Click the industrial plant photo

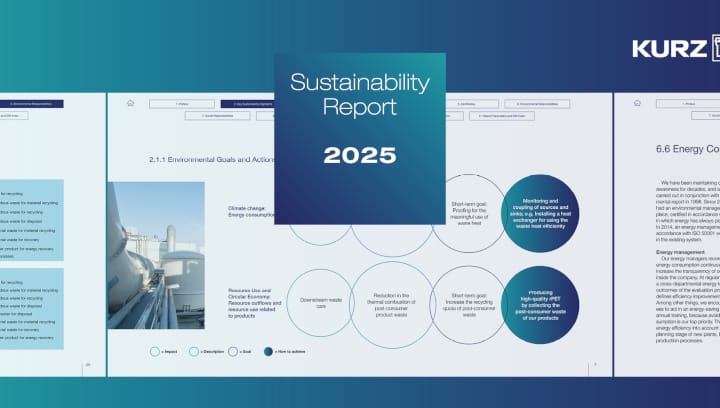(x=156, y=255)
